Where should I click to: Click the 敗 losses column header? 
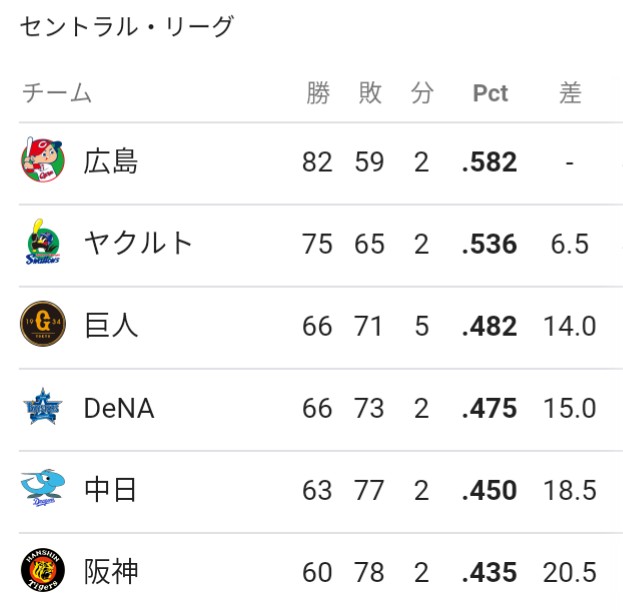pos(370,93)
